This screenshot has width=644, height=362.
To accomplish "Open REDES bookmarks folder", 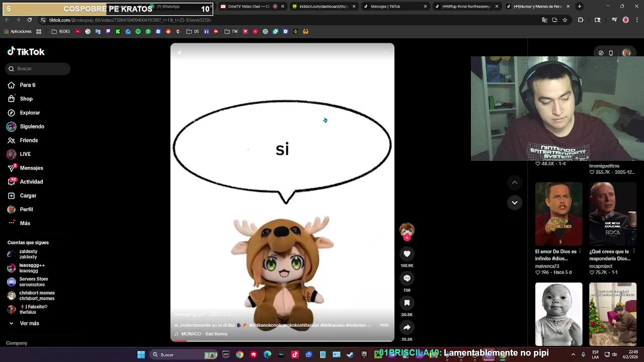I will [x=61, y=31].
